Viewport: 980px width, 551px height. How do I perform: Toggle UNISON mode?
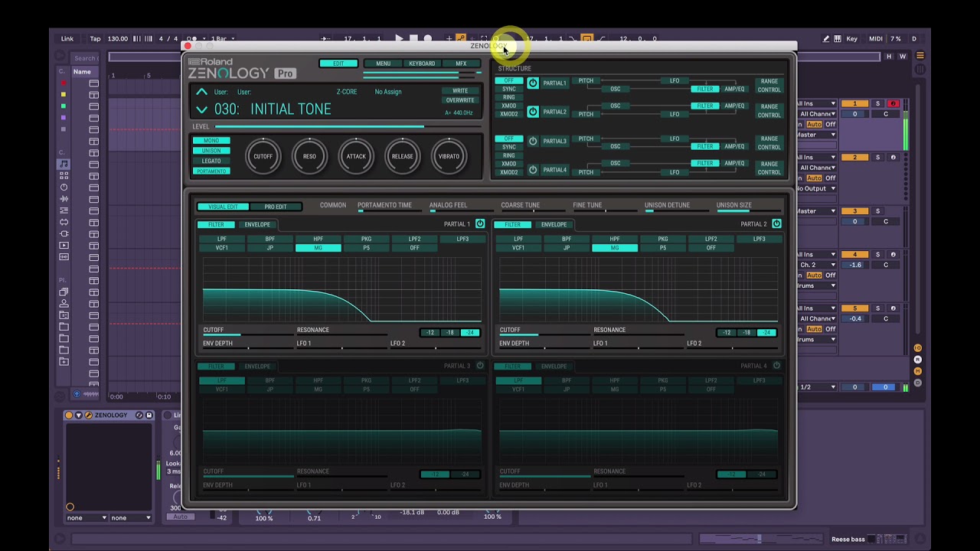211,151
